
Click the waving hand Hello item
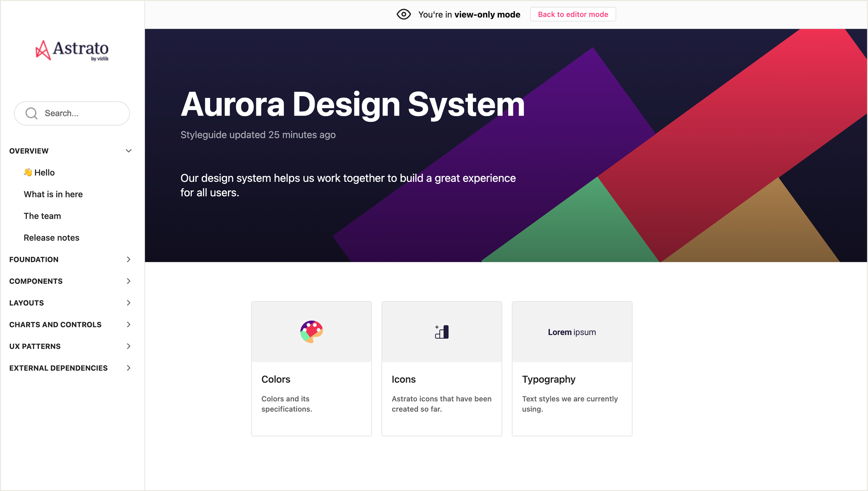click(39, 172)
